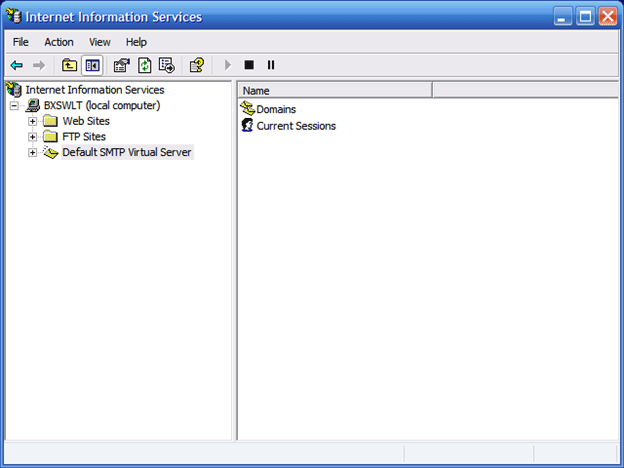The height and width of the screenshot is (468, 624).
Task: Close the Internet Information Services window
Action: (x=608, y=16)
